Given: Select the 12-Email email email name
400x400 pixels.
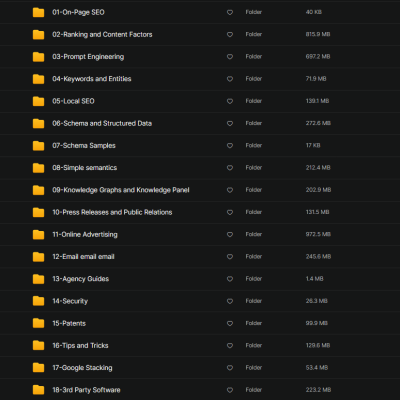Looking at the screenshot, I should (x=83, y=257).
